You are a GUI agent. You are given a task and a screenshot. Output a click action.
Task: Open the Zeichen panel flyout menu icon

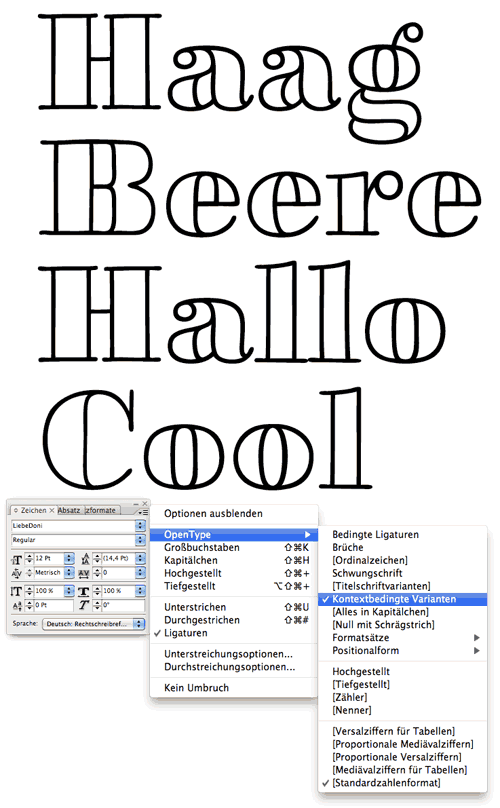click(x=143, y=512)
